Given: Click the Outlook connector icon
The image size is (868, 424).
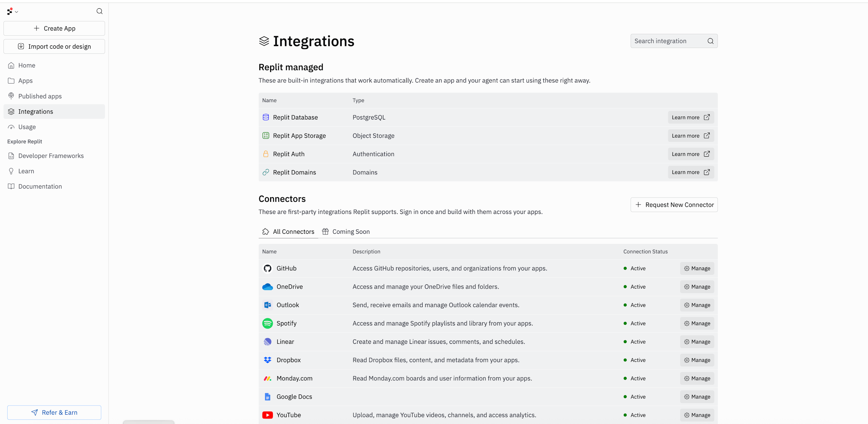Looking at the screenshot, I should (x=267, y=305).
